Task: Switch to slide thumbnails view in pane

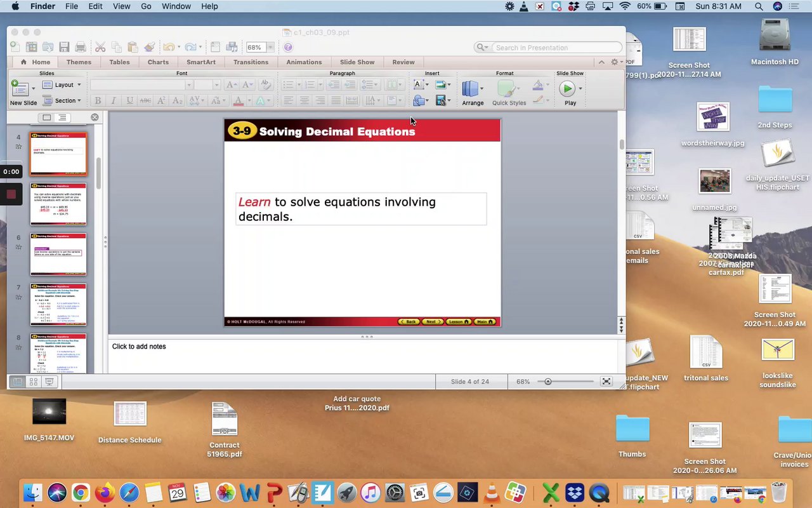Action: [x=46, y=117]
